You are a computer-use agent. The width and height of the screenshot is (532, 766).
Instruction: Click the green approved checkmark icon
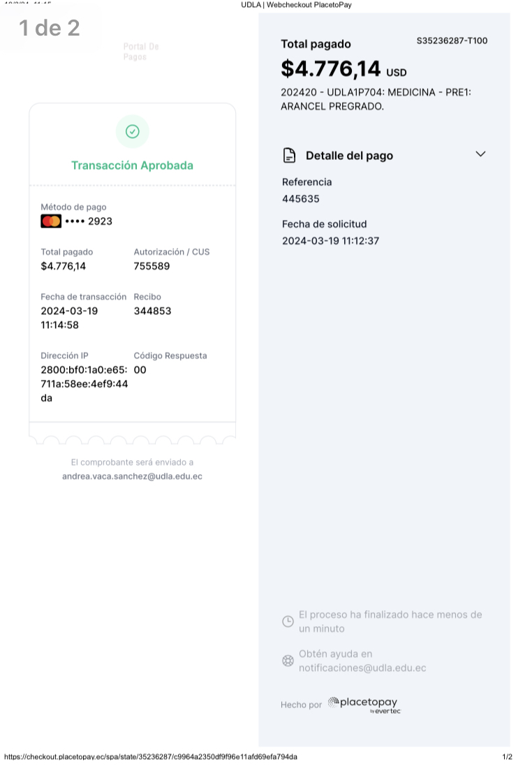pos(132,131)
